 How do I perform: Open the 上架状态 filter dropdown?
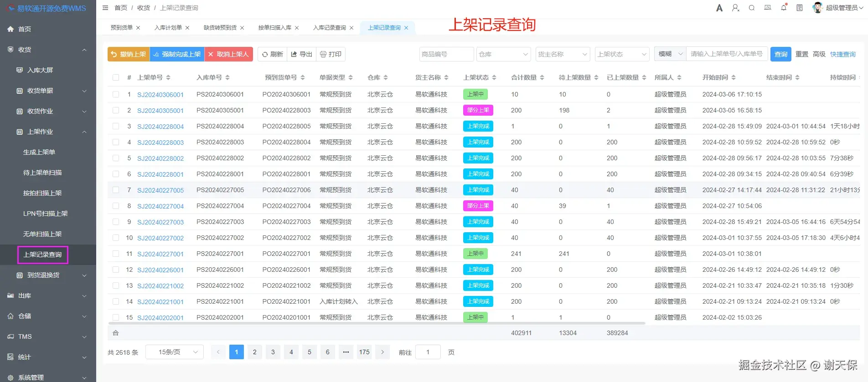622,54
